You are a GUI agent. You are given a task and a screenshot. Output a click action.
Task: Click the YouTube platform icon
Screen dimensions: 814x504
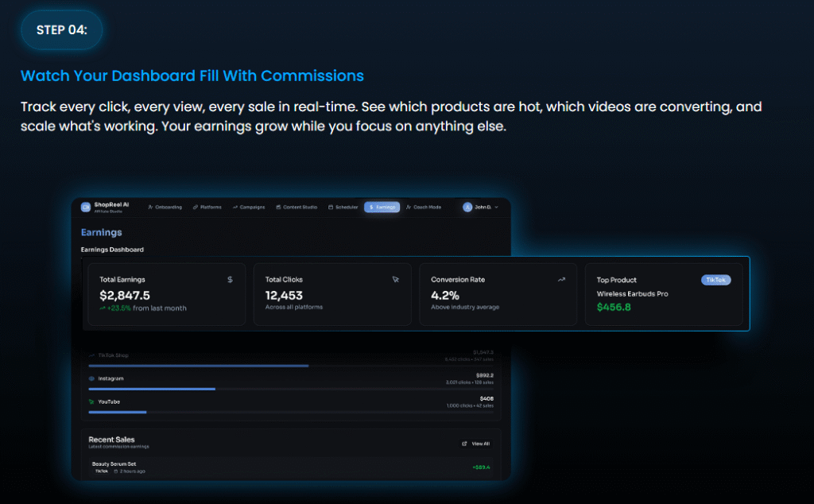(91, 401)
